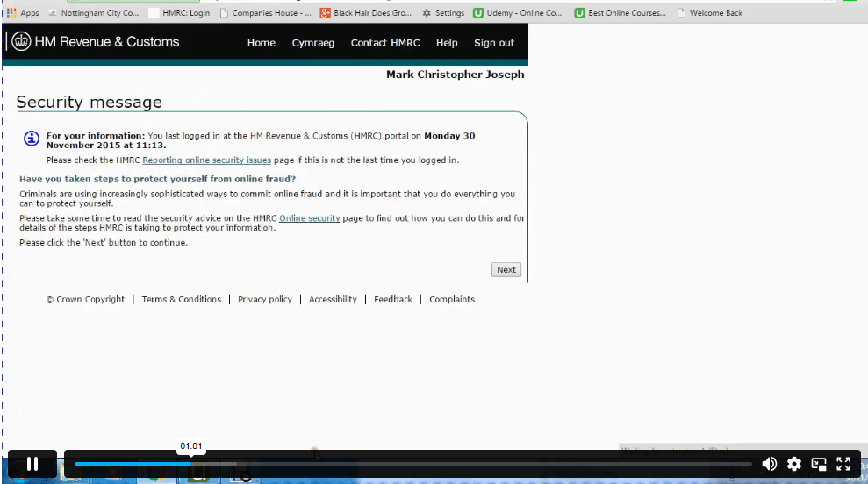Viewport: 868px width, 484px height.
Task: Mute the video volume speaker icon
Action: tap(769, 464)
